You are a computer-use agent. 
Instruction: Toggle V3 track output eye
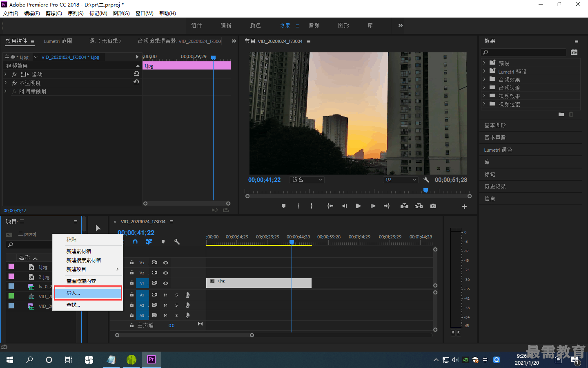click(x=166, y=263)
